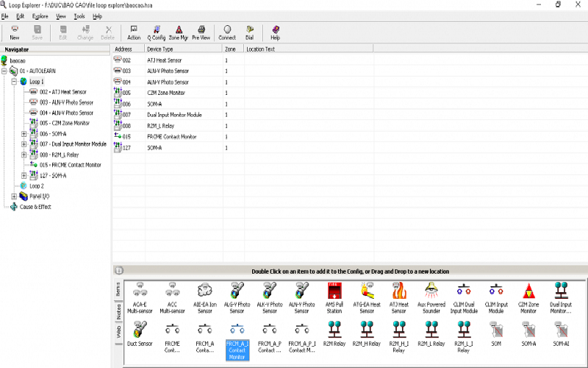
Task: Collapse the Loop 1 tree node
Action: [x=14, y=82]
